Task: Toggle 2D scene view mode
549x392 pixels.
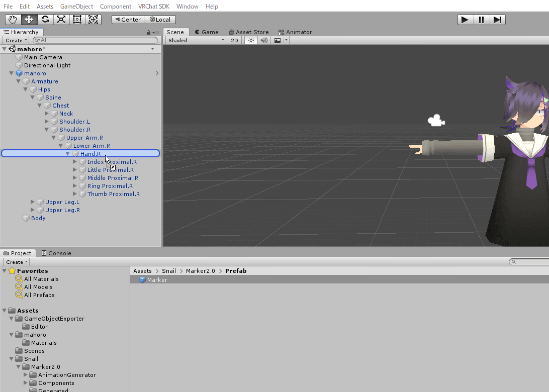Action: 234,40
